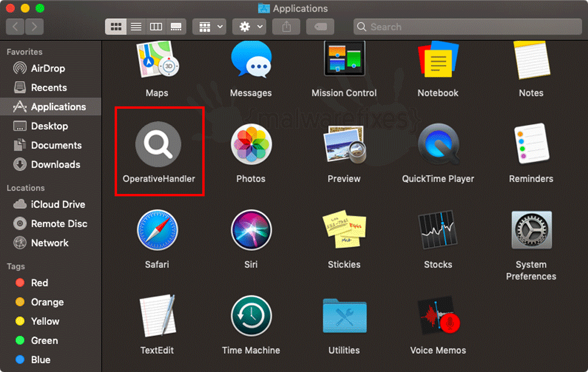Image resolution: width=588 pixels, height=372 pixels.
Task: Open the Reminders app
Action: 532,144
